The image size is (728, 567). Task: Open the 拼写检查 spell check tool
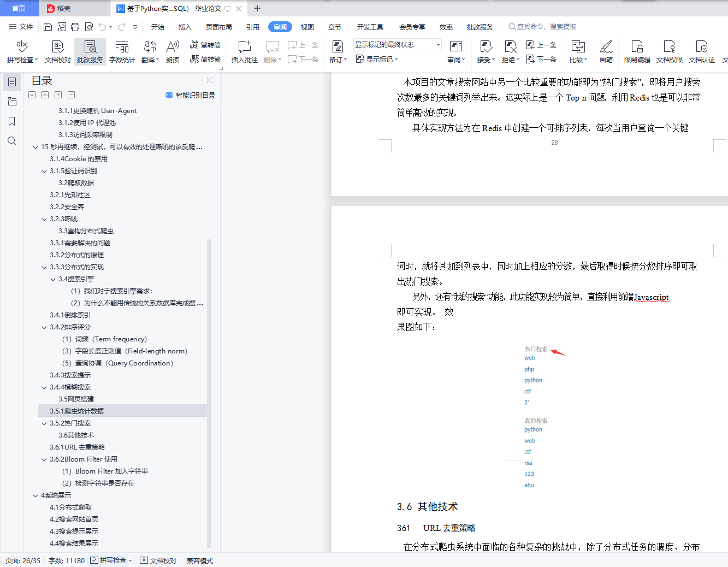[x=22, y=52]
